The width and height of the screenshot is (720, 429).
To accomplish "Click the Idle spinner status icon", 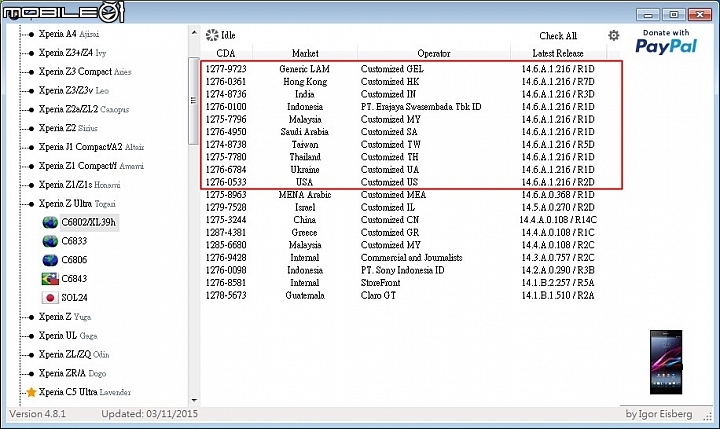I will coord(212,35).
